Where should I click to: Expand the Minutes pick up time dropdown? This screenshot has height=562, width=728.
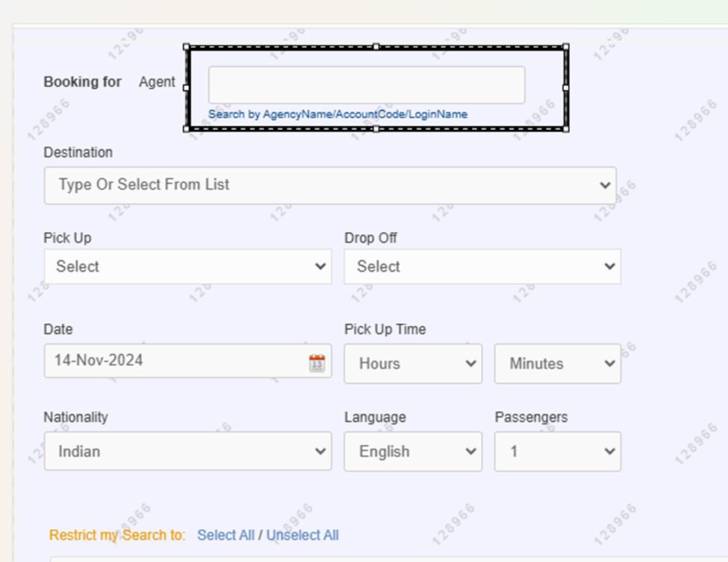(557, 363)
